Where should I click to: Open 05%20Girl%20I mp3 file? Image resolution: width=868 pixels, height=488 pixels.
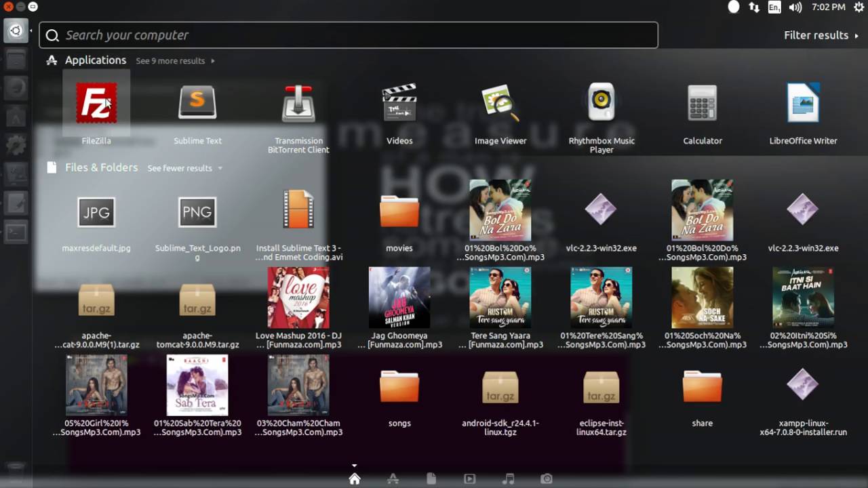[96, 385]
